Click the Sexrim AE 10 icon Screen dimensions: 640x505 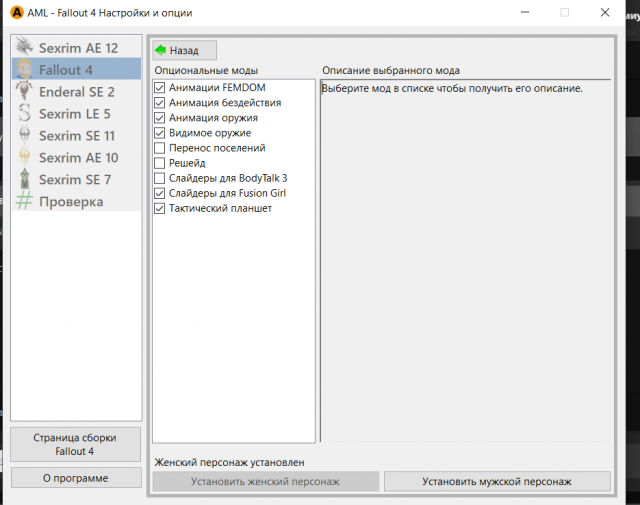pos(25,158)
